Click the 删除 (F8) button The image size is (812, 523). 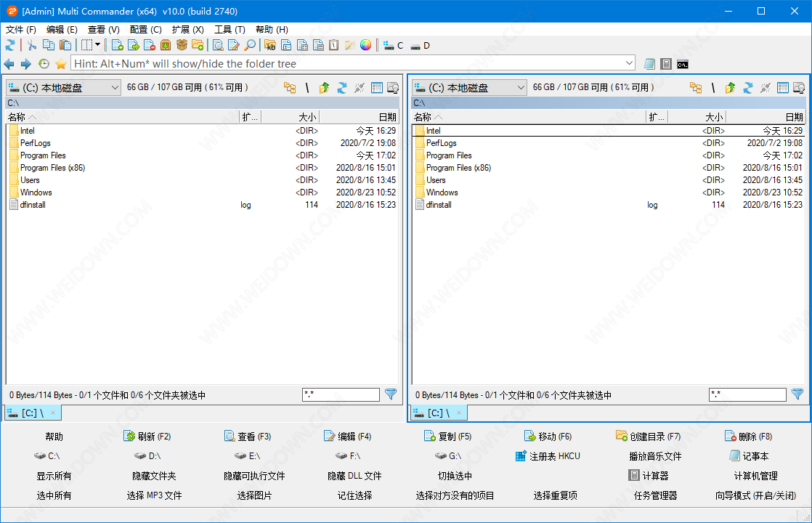748,437
